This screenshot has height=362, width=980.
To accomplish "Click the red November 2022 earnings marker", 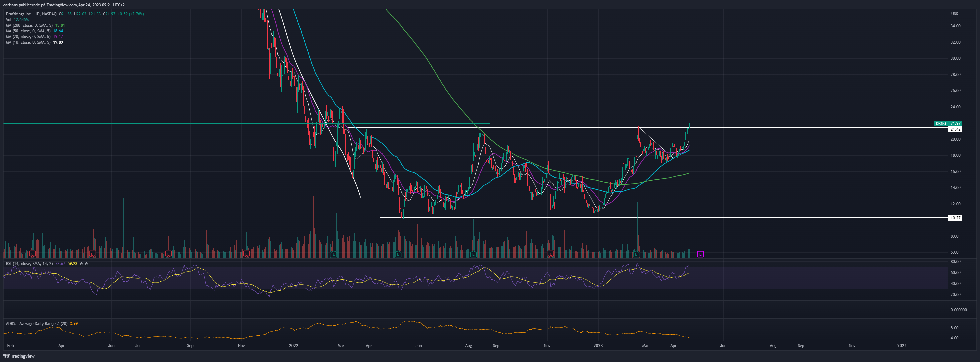I will 551,254.
